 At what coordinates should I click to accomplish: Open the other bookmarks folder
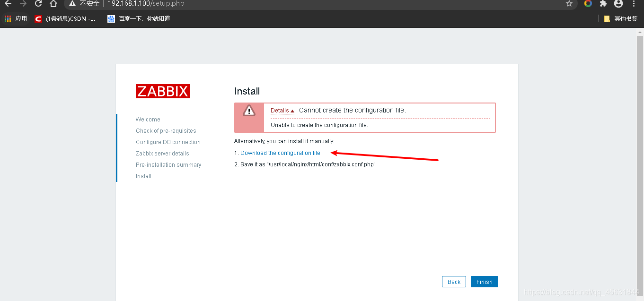[x=621, y=19]
